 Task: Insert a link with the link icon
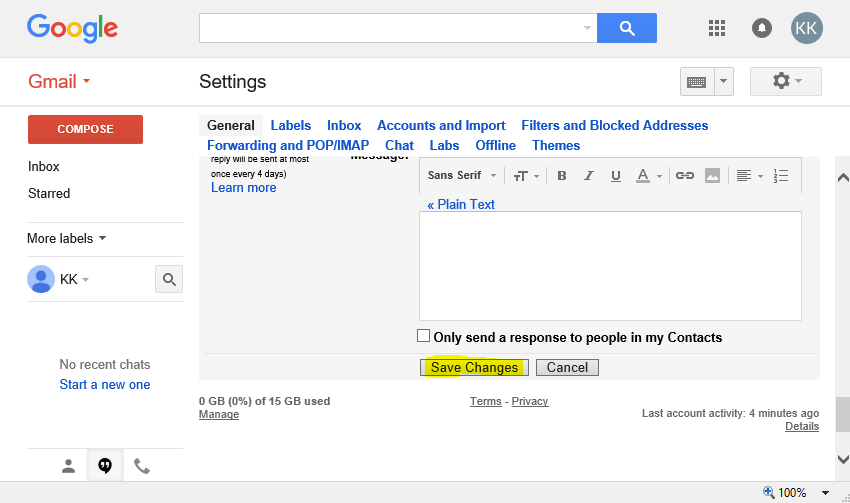pos(685,176)
